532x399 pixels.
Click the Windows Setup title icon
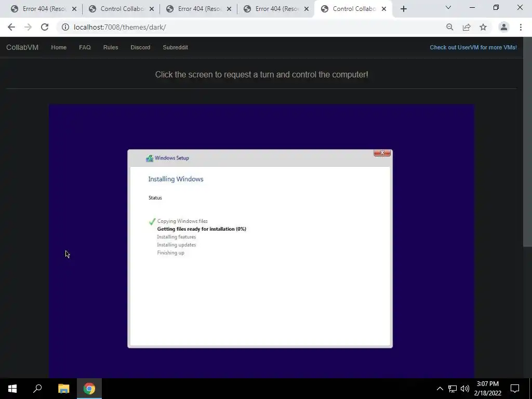click(x=150, y=158)
